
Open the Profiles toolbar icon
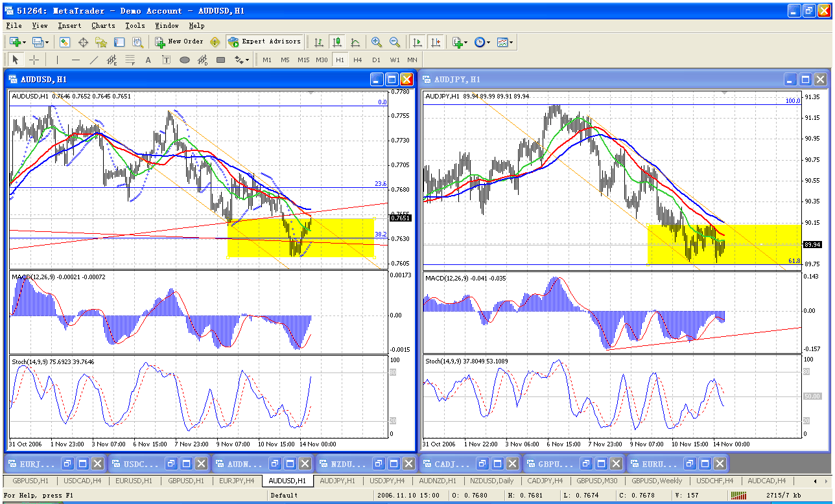coord(38,42)
